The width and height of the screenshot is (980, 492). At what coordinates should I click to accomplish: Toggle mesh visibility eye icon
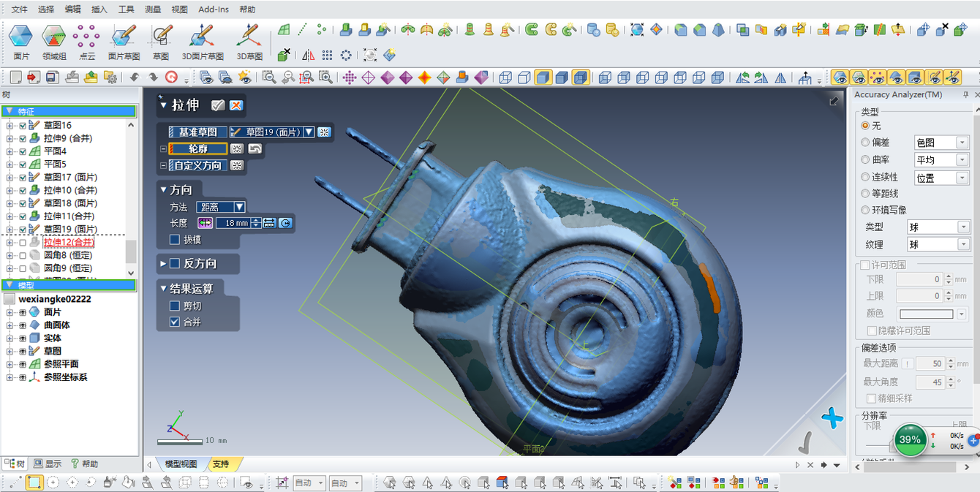point(840,77)
